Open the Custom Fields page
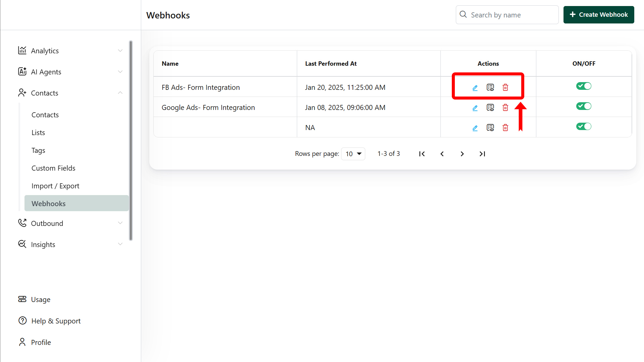The image size is (644, 362). (x=53, y=168)
